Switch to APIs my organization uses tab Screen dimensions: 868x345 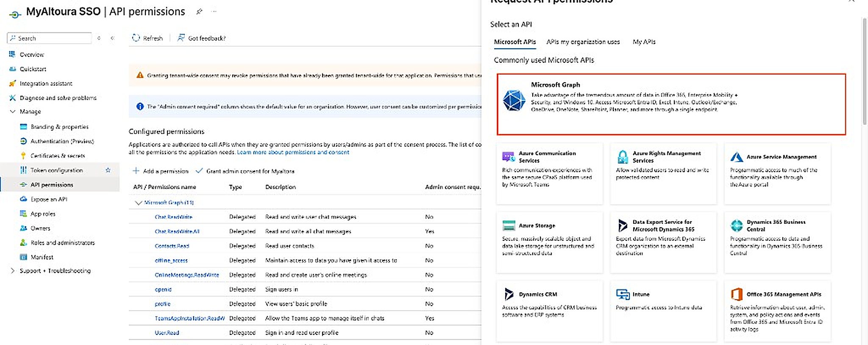[x=583, y=42]
